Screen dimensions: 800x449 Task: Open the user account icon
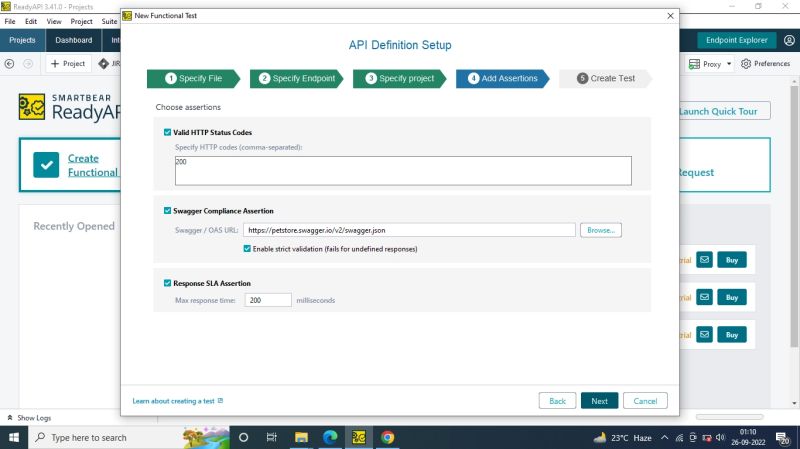pos(789,40)
